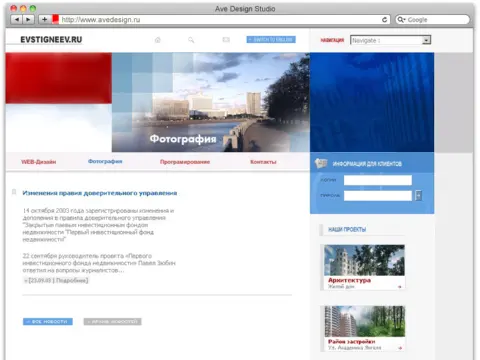The image size is (480, 360).
Task: Click the newspaper icon beside client information
Action: 321,163
